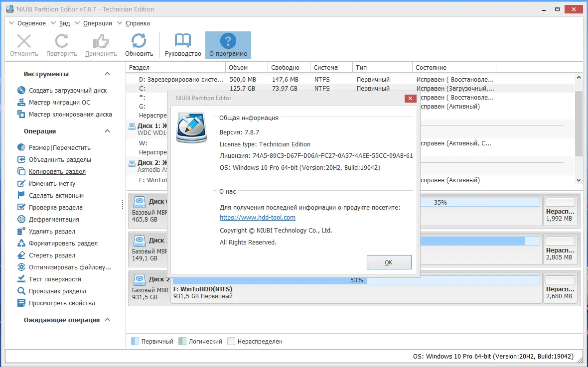The image size is (588, 367).
Task: Click the О программе question mark icon
Action: pos(228,41)
